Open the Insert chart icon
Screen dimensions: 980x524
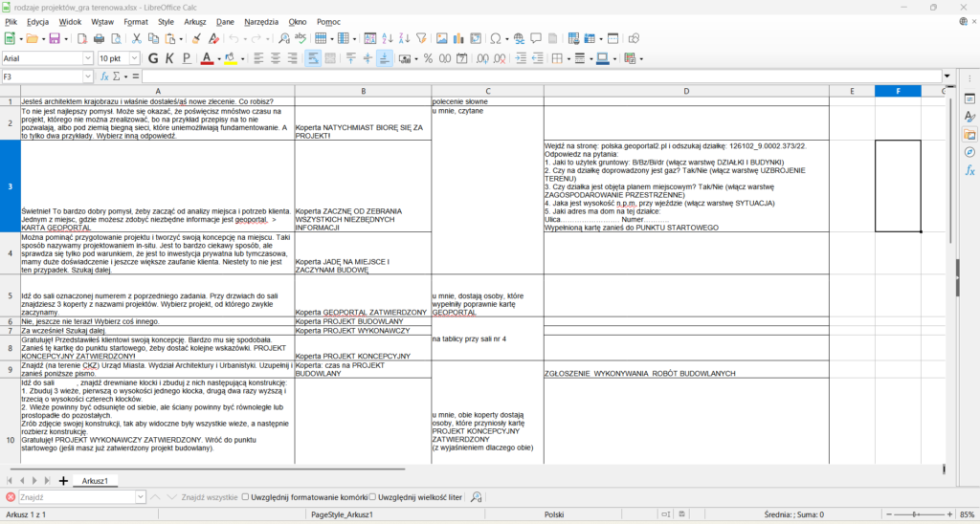click(458, 38)
